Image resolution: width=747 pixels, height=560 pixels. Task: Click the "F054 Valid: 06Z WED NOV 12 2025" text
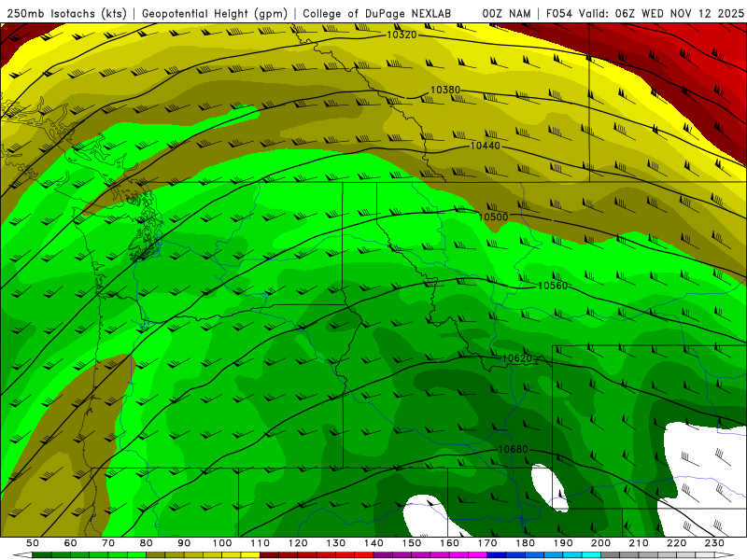click(x=645, y=13)
